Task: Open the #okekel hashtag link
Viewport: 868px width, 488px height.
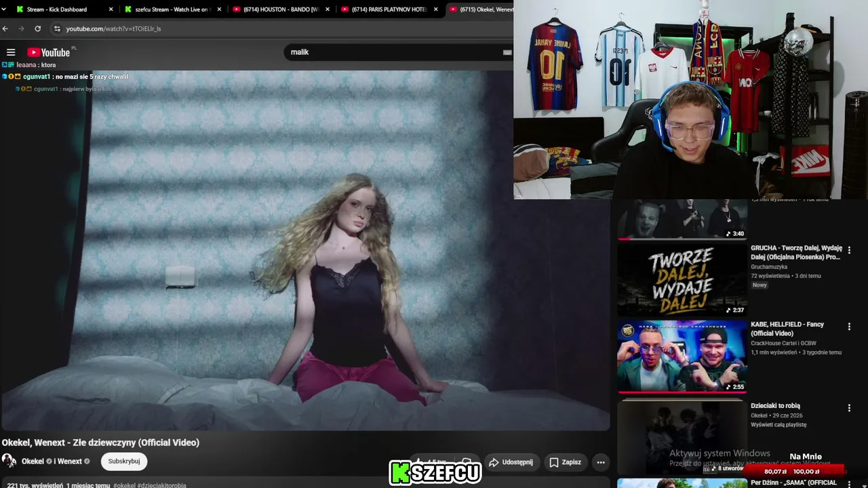Action: [124, 485]
